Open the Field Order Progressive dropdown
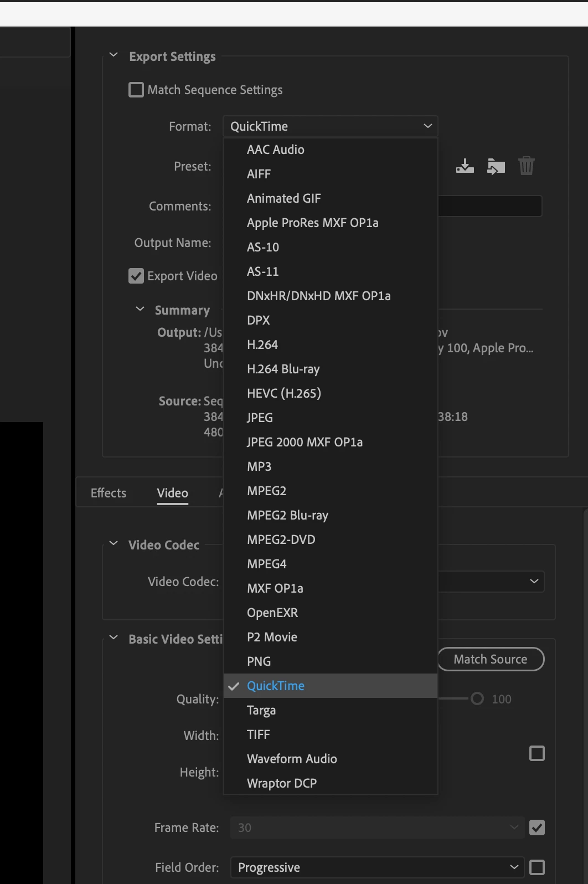The height and width of the screenshot is (884, 588). [x=377, y=867]
